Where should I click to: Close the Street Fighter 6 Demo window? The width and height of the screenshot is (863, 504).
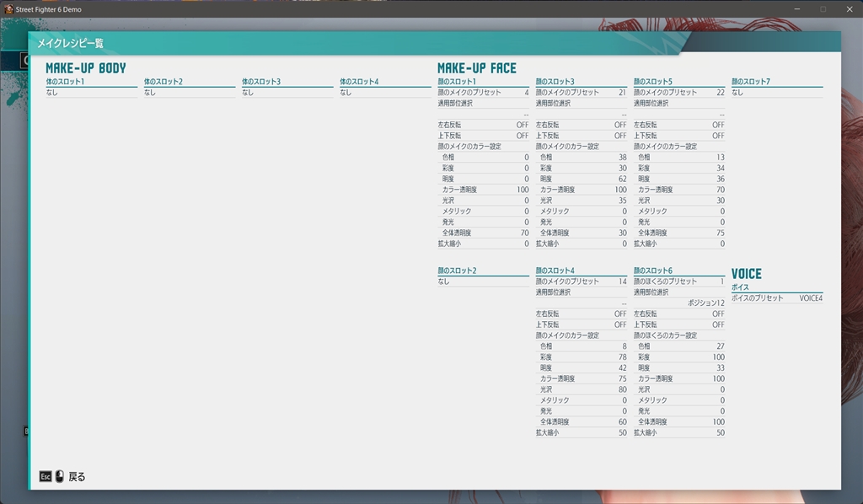pyautogui.click(x=850, y=9)
